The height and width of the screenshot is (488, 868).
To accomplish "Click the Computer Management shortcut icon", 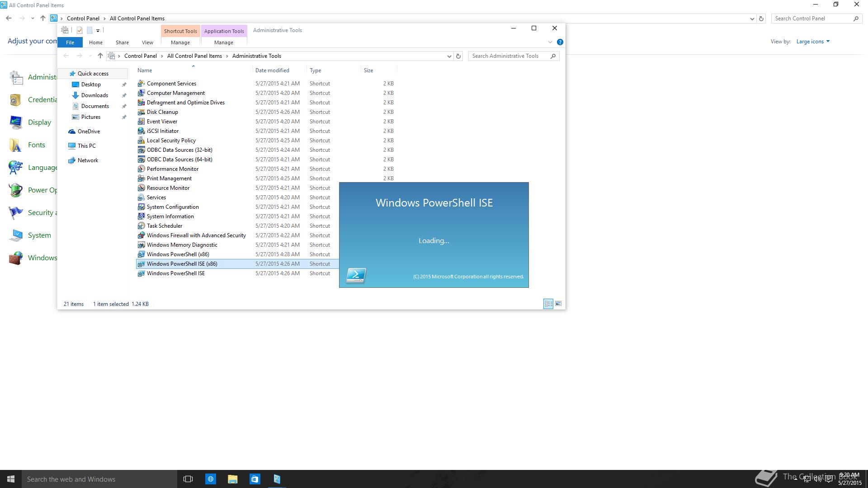I will (x=141, y=93).
